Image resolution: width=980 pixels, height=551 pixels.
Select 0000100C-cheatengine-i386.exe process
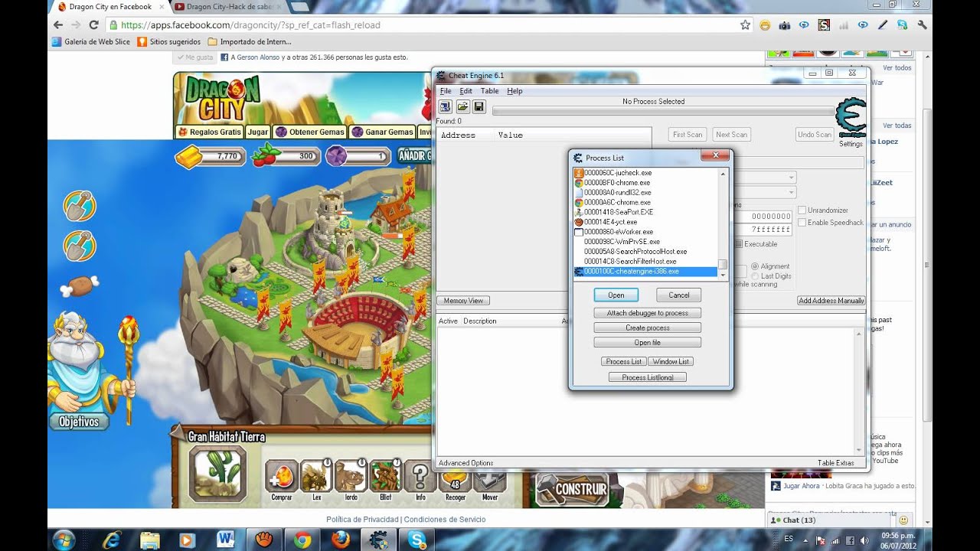[645, 272]
